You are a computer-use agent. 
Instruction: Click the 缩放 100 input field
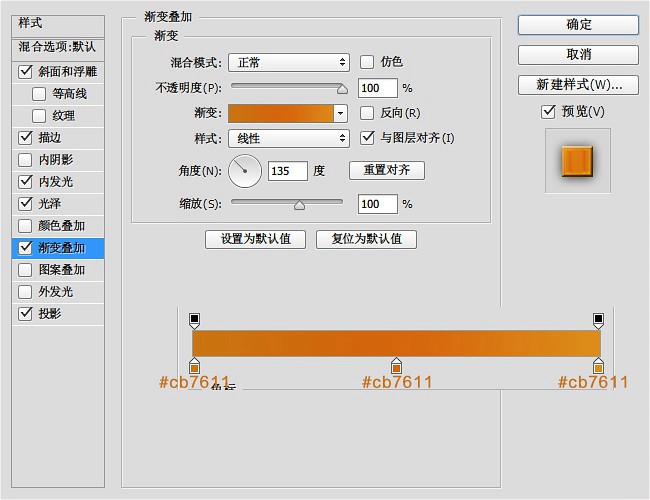[x=378, y=204]
